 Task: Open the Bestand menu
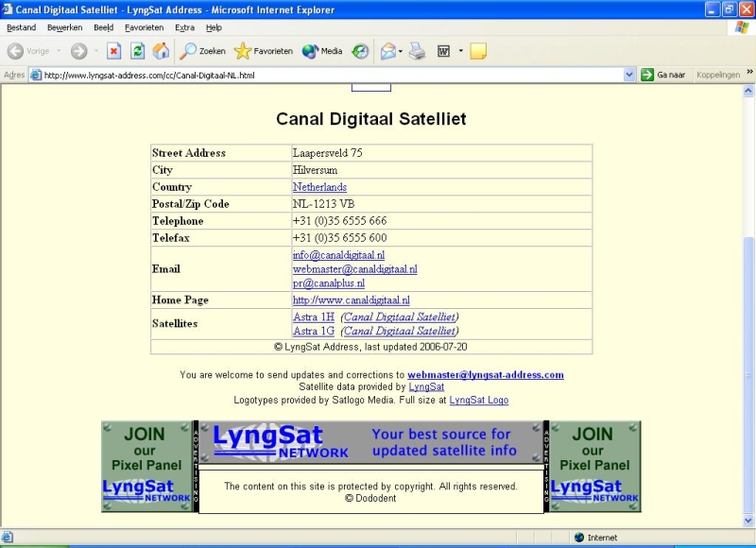coord(21,27)
